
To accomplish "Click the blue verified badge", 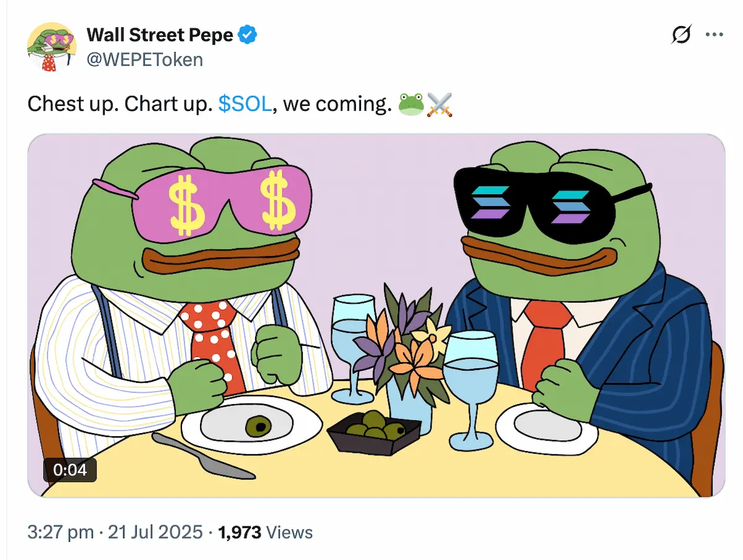I will click(248, 35).
